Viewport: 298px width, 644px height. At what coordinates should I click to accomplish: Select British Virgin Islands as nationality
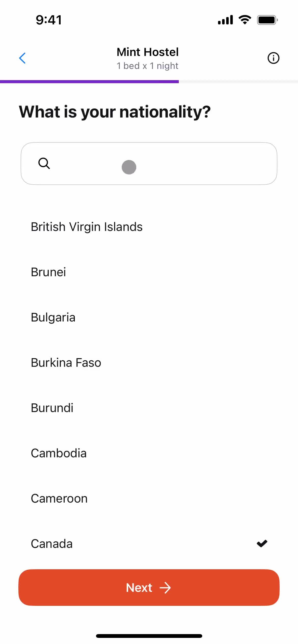[149, 227]
